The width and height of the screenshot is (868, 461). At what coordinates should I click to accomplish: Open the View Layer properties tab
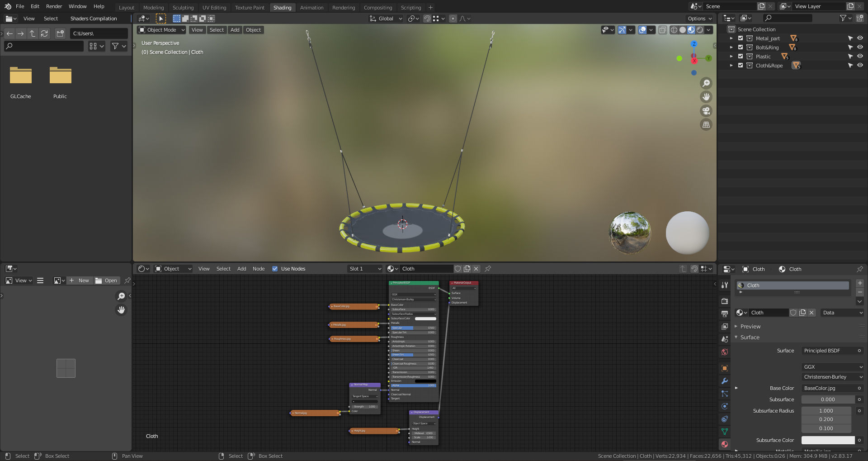[x=725, y=326]
